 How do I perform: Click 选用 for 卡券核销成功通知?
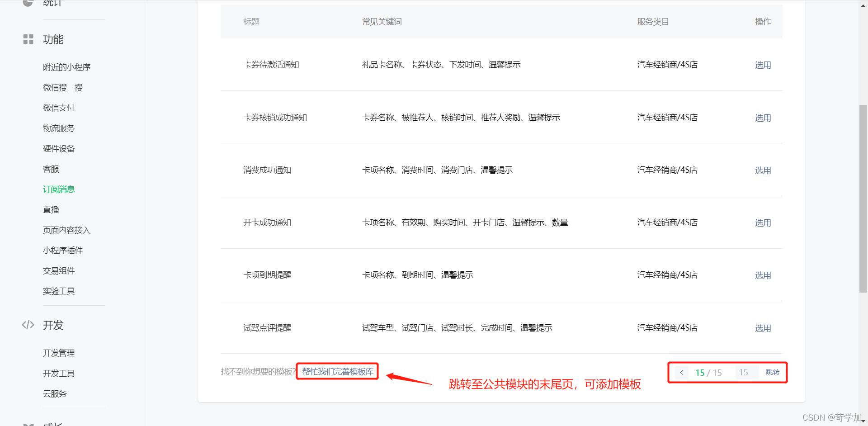pyautogui.click(x=763, y=118)
